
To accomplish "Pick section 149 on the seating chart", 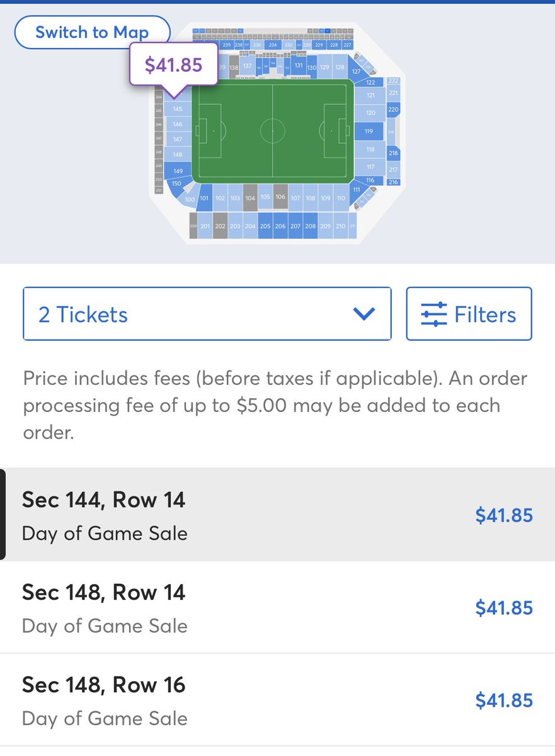I will click(x=178, y=171).
